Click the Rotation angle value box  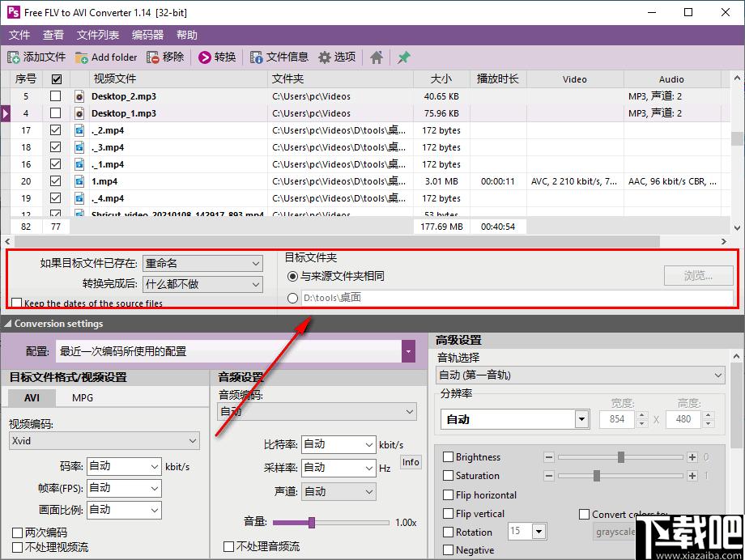coord(520,531)
